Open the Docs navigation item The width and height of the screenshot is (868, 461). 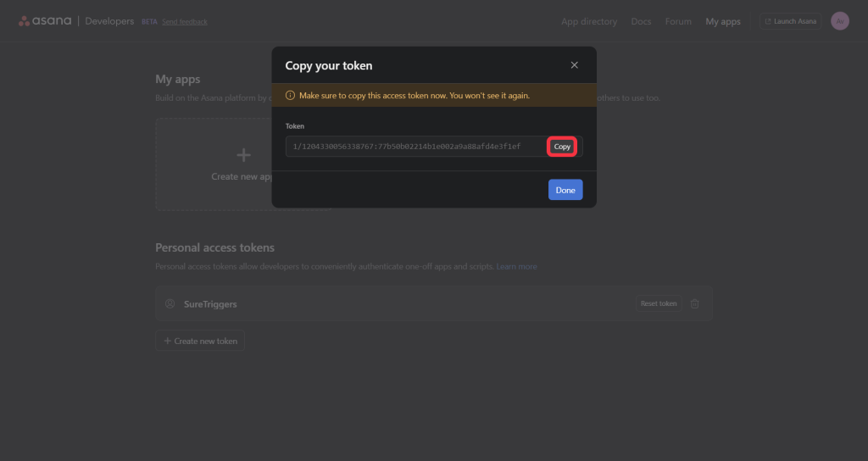click(x=641, y=21)
